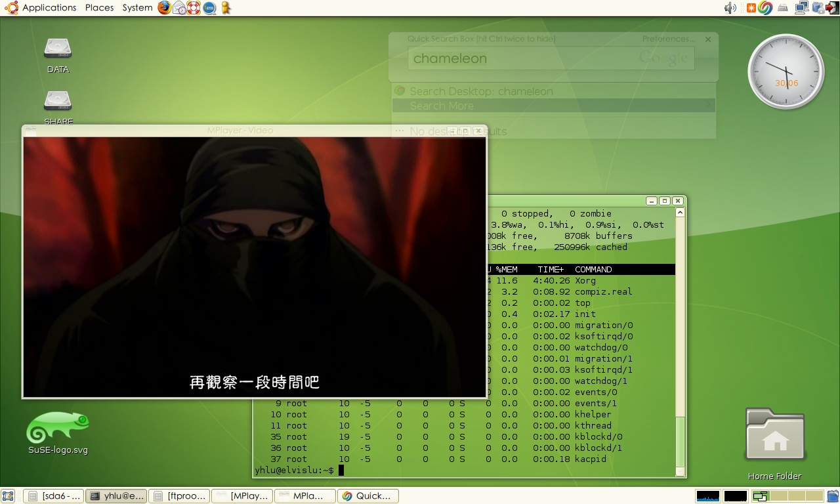Click the compiz.real process row
This screenshot has width=840, height=504.
click(581, 292)
